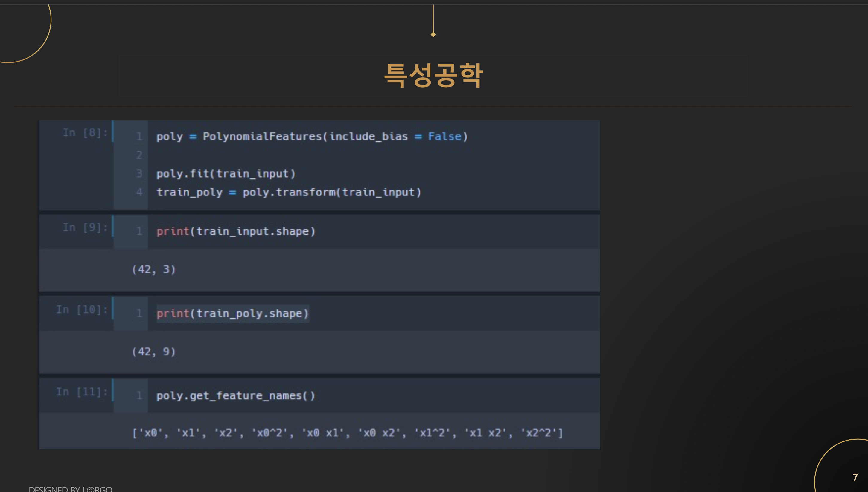The width and height of the screenshot is (868, 492).
Task: Click the feature names list output
Action: 347,433
